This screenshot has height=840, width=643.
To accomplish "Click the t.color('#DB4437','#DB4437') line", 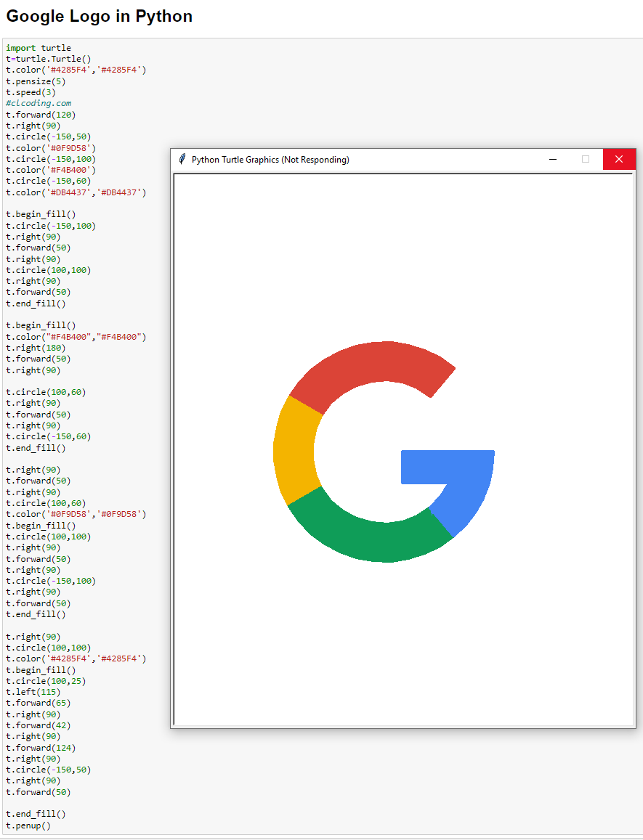I will [76, 192].
